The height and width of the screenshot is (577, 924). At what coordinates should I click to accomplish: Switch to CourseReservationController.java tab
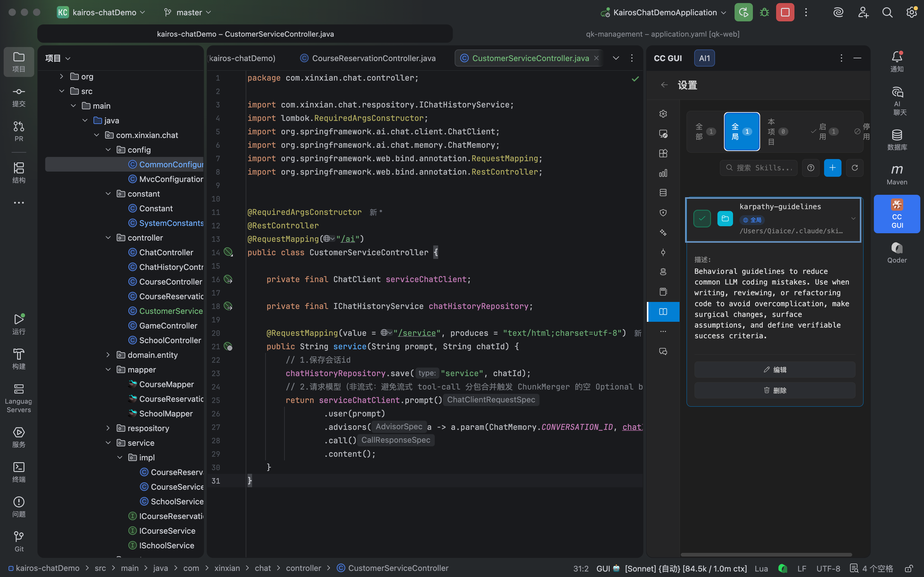368,58
